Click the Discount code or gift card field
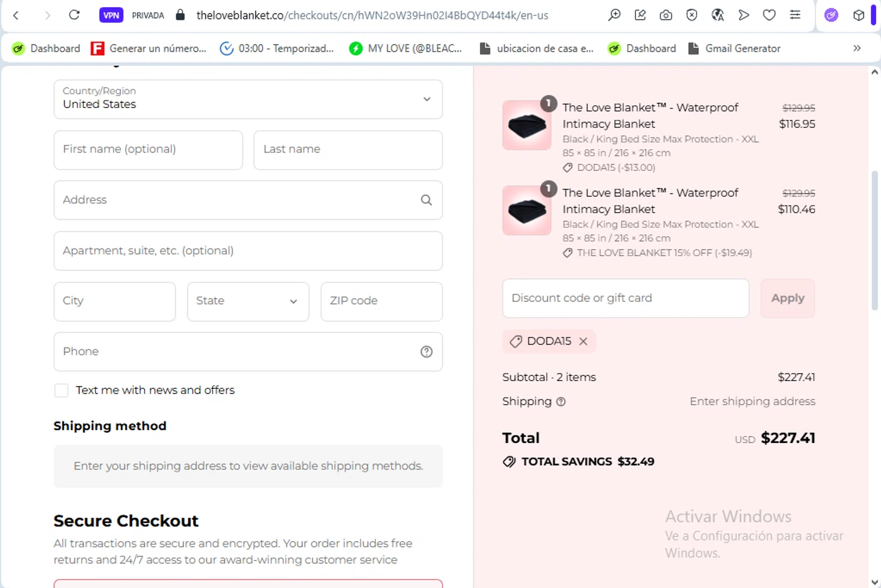The image size is (881, 588). [626, 298]
